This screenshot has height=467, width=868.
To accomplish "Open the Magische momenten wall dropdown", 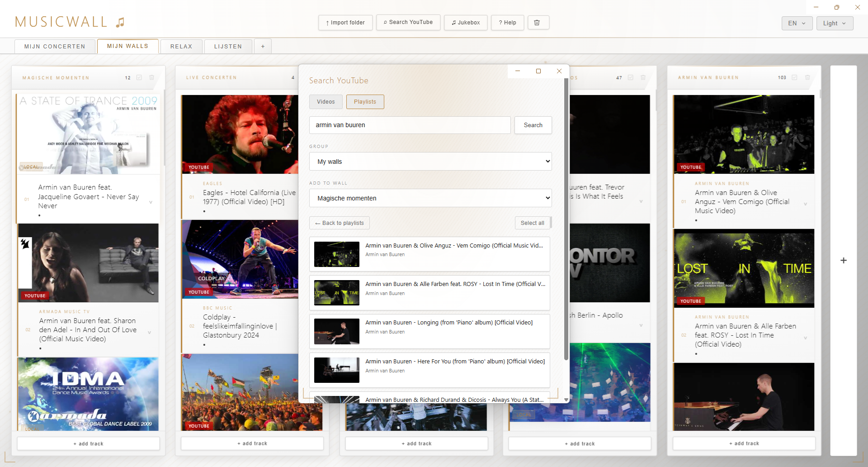I will pos(430,198).
